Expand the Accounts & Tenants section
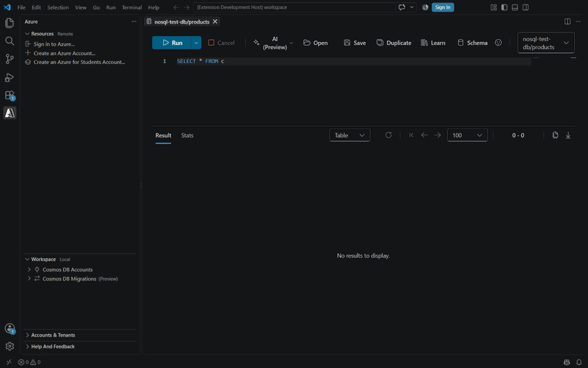Viewport: 588px width, 368px height. [27, 335]
